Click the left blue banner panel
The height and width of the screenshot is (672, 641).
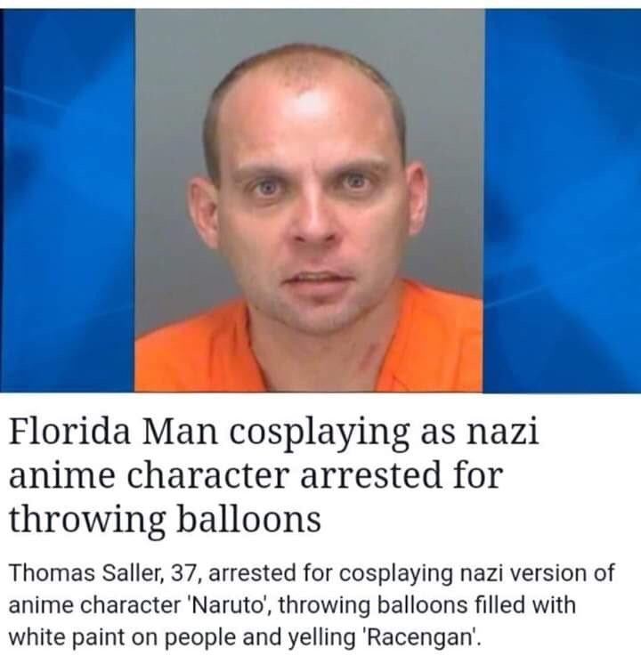tap(68, 200)
